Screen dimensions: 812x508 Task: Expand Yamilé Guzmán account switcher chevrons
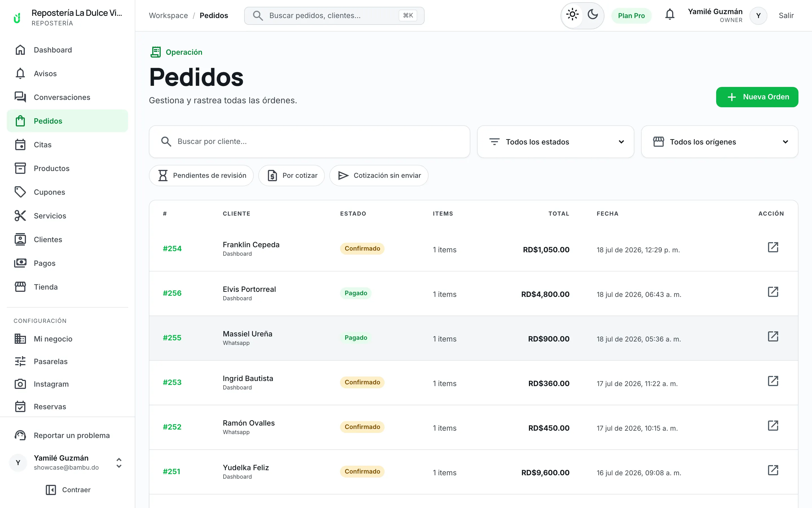tap(119, 463)
